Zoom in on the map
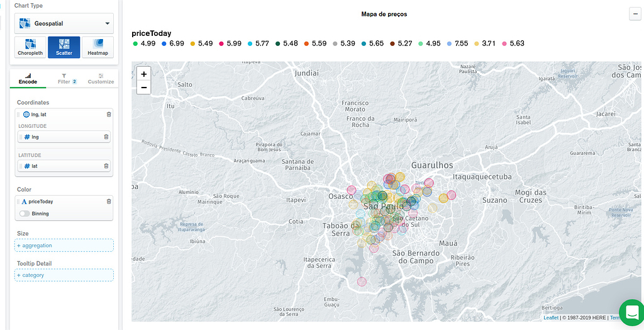Viewport: 644px width, 330px height. tap(144, 74)
